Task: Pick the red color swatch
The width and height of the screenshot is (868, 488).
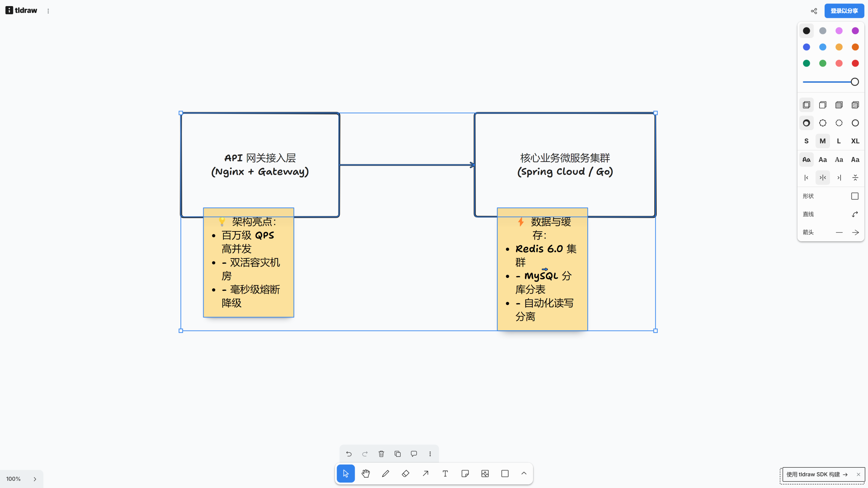Action: coord(855,63)
